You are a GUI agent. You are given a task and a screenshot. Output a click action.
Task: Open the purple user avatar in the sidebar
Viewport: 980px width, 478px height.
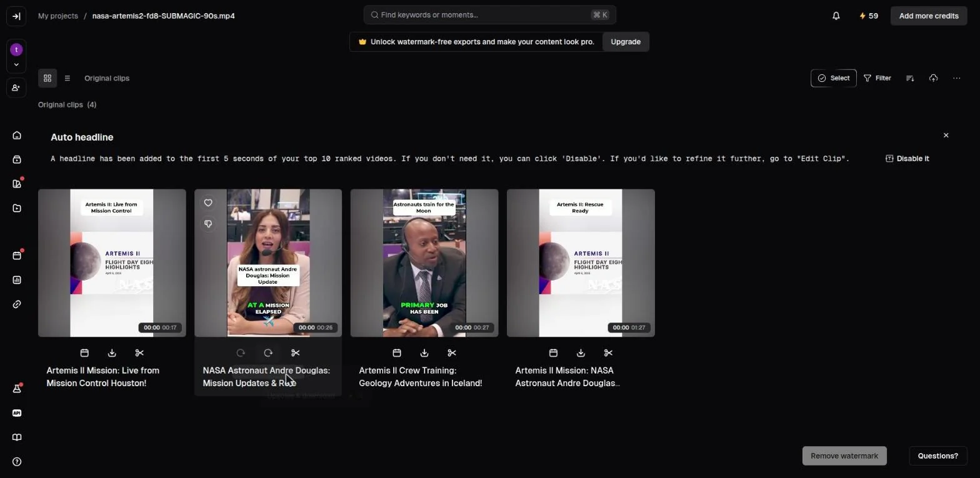click(x=16, y=49)
